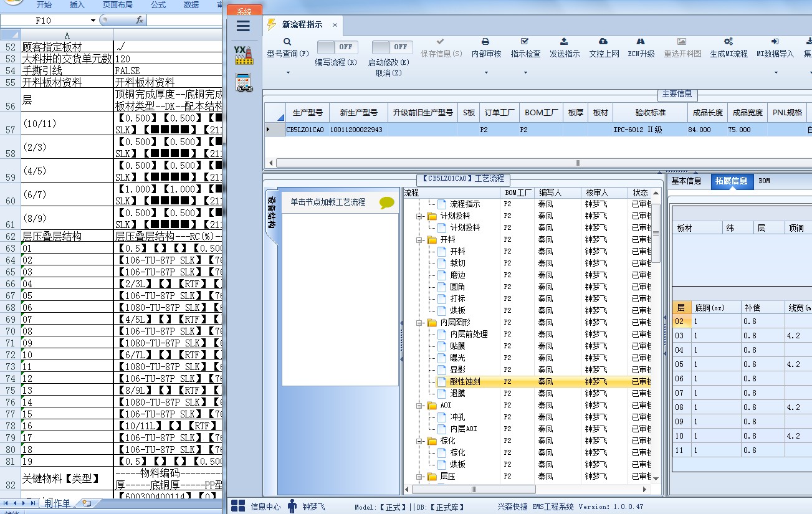Open the 系统 tab
812x514 pixels.
coord(244,11)
